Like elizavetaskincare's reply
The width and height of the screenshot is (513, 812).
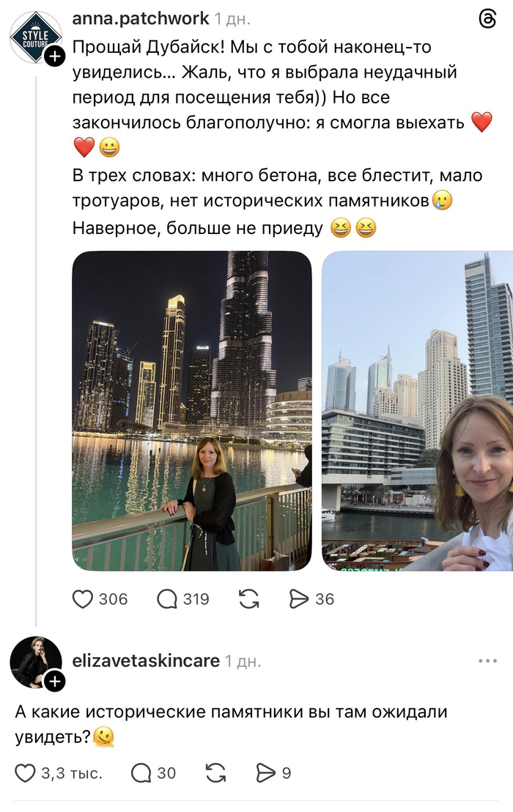(26, 772)
